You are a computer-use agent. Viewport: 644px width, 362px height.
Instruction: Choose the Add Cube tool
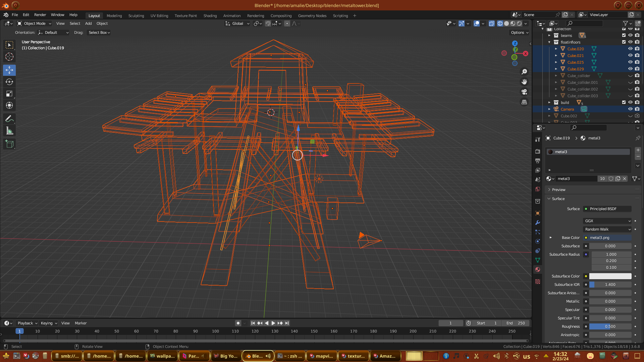coord(9,144)
